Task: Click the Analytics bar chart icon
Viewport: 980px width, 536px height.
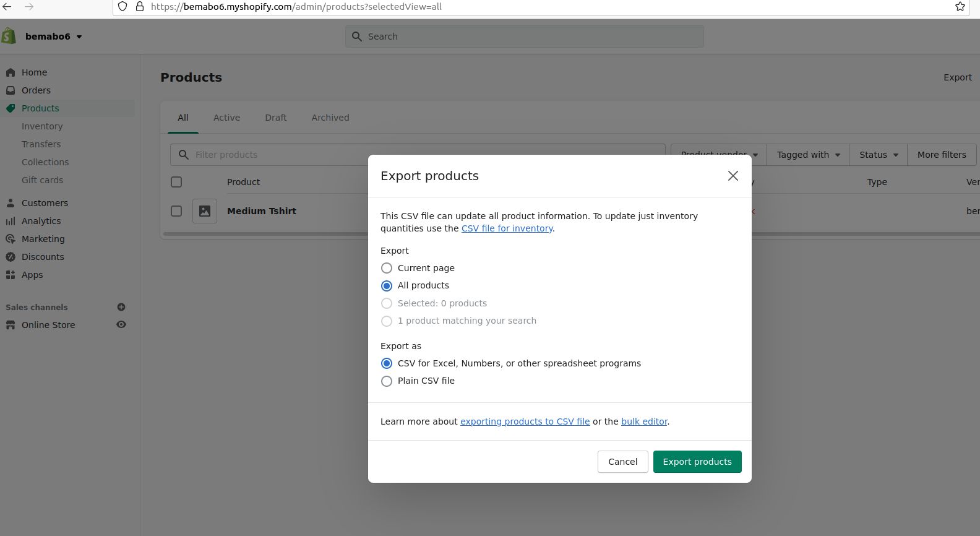Action: [x=11, y=221]
